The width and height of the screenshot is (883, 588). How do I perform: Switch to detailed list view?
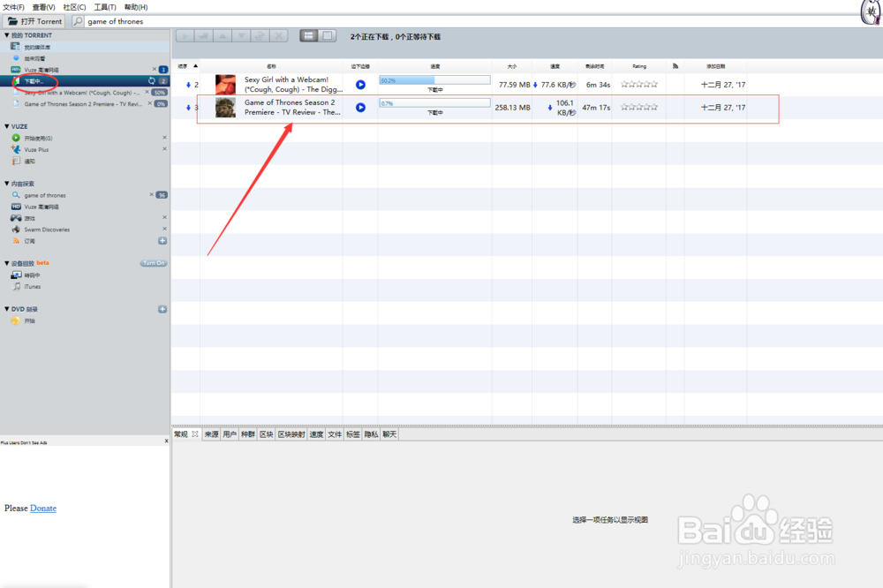308,36
